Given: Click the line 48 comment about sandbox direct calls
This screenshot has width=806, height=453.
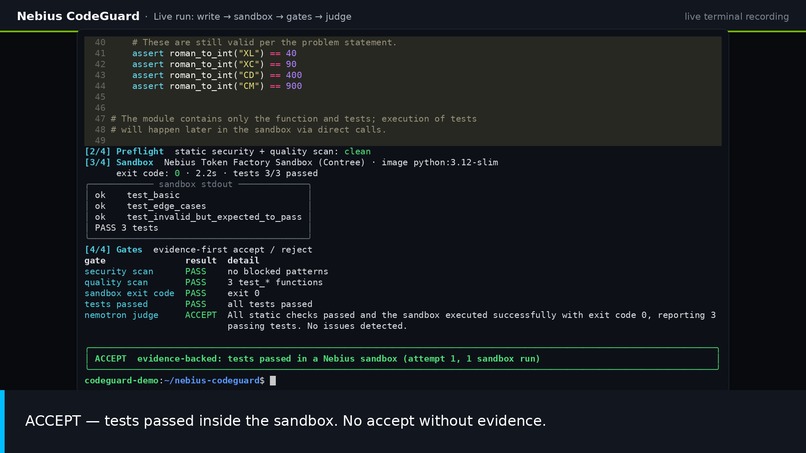Looking at the screenshot, I should [248, 130].
